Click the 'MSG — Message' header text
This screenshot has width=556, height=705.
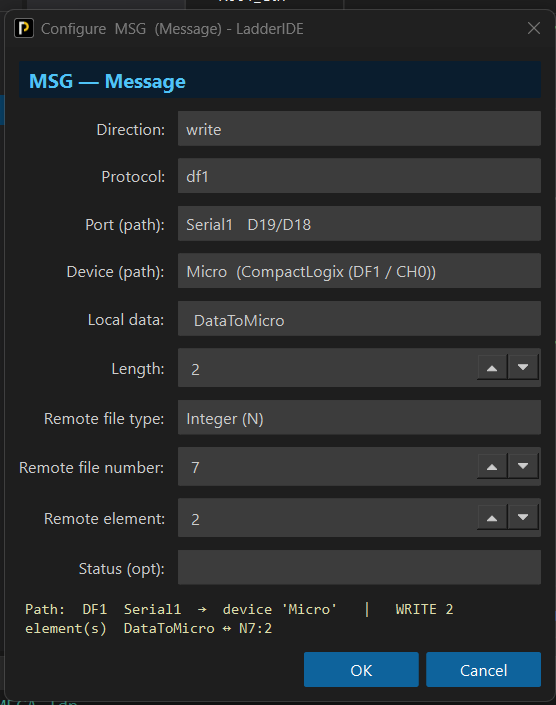pyautogui.click(x=107, y=81)
